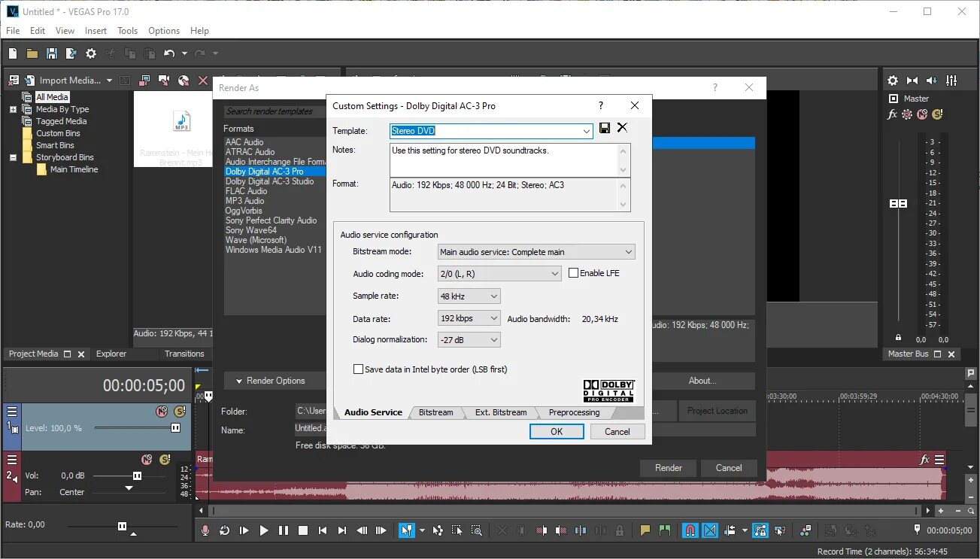Solo audio track 2

165,460
